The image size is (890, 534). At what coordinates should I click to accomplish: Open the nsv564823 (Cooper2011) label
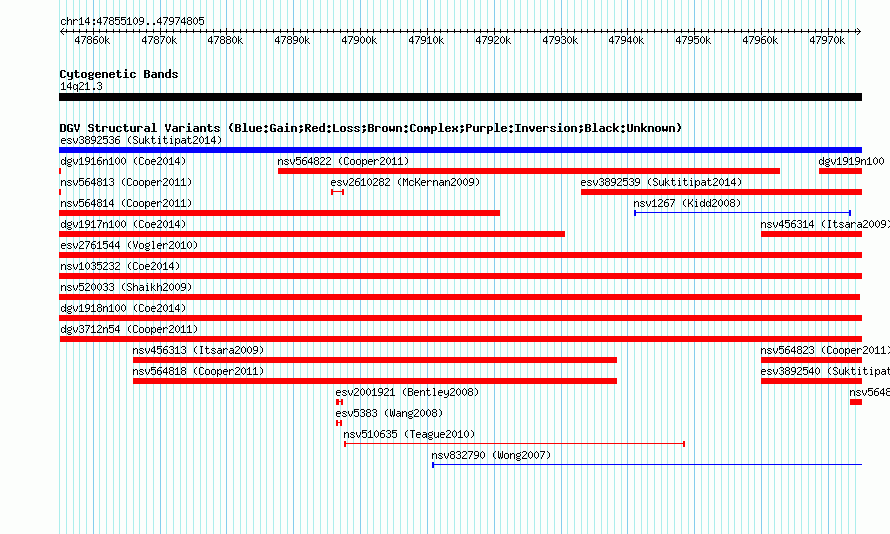click(x=825, y=350)
